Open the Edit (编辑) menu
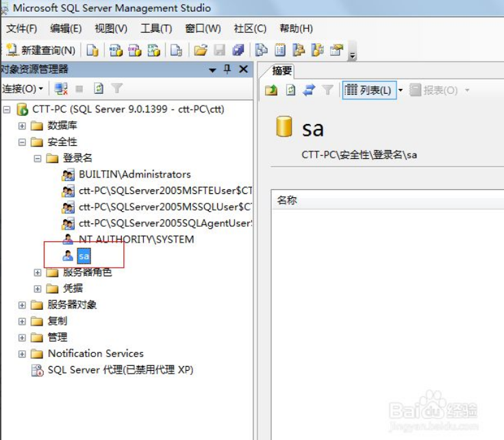This screenshot has width=504, height=440. pos(66,29)
